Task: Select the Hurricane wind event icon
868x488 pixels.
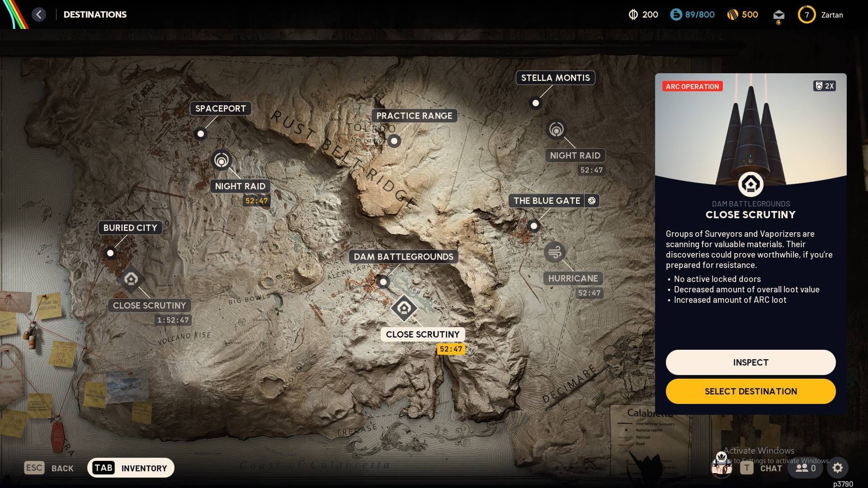Action: point(555,253)
